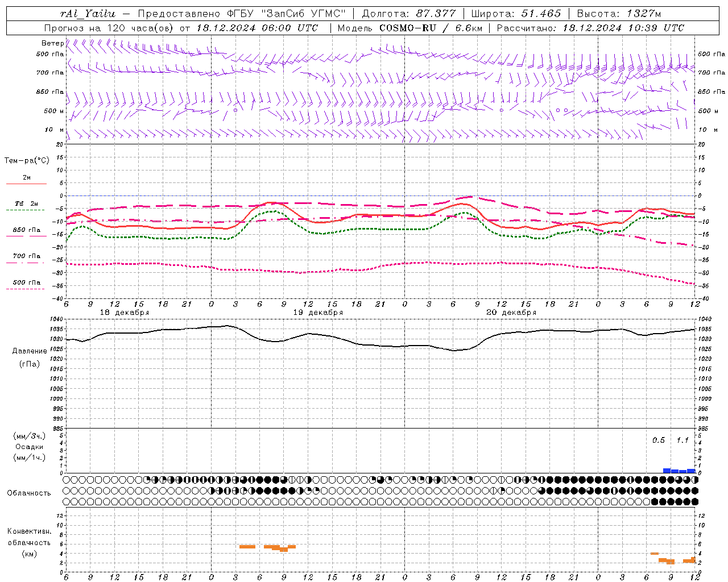This screenshot has width=728, height=582.
Task: Click the Рассчитано: 18.12.2024 10:39 UTC timestamp
Action: coord(590,28)
